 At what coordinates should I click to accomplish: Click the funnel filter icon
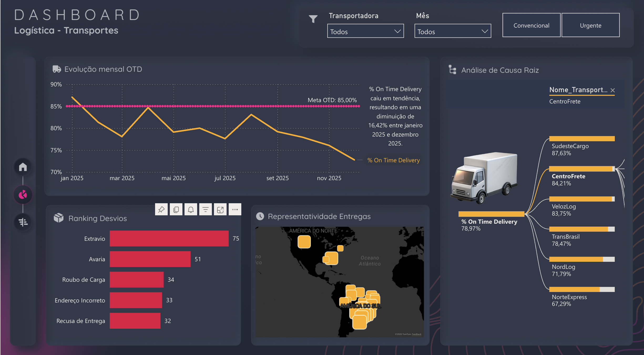click(x=313, y=19)
